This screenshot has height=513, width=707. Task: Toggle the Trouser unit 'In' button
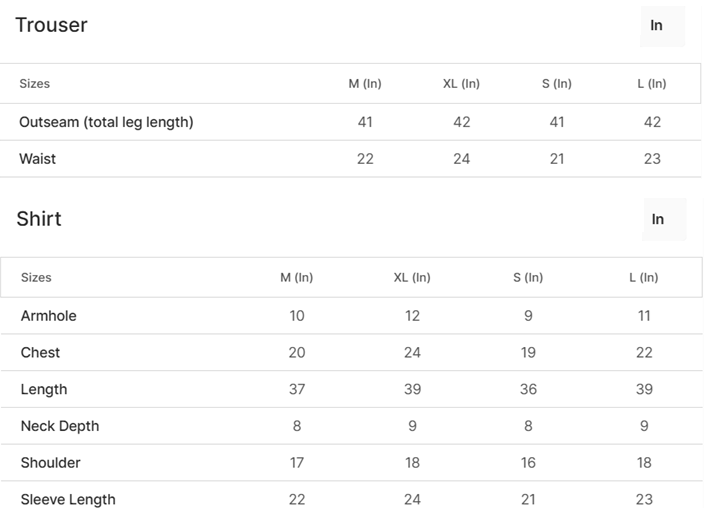click(662, 26)
